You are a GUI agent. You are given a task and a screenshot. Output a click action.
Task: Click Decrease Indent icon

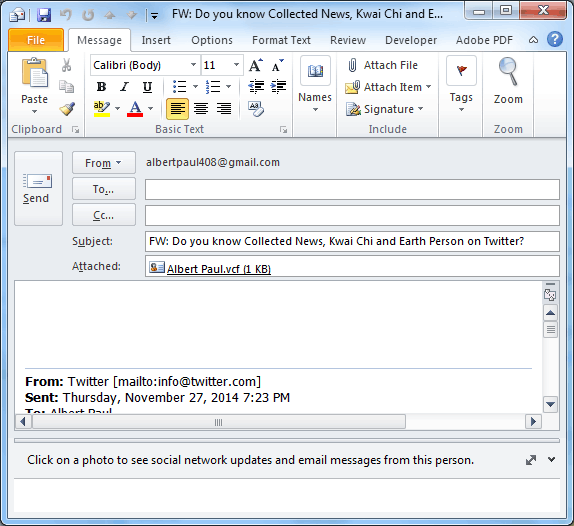tap(256, 87)
